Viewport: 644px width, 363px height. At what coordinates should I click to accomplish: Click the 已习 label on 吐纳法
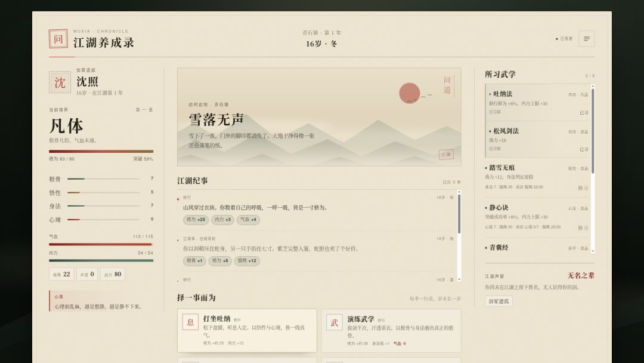pos(584,113)
